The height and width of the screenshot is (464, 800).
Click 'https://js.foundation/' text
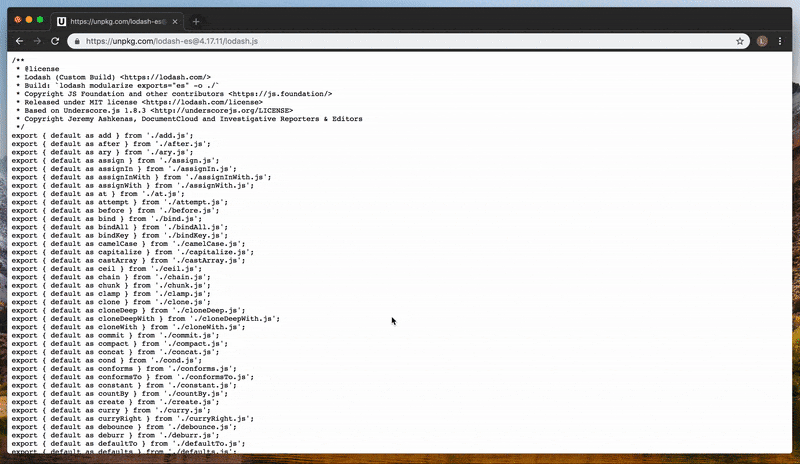[x=280, y=94]
